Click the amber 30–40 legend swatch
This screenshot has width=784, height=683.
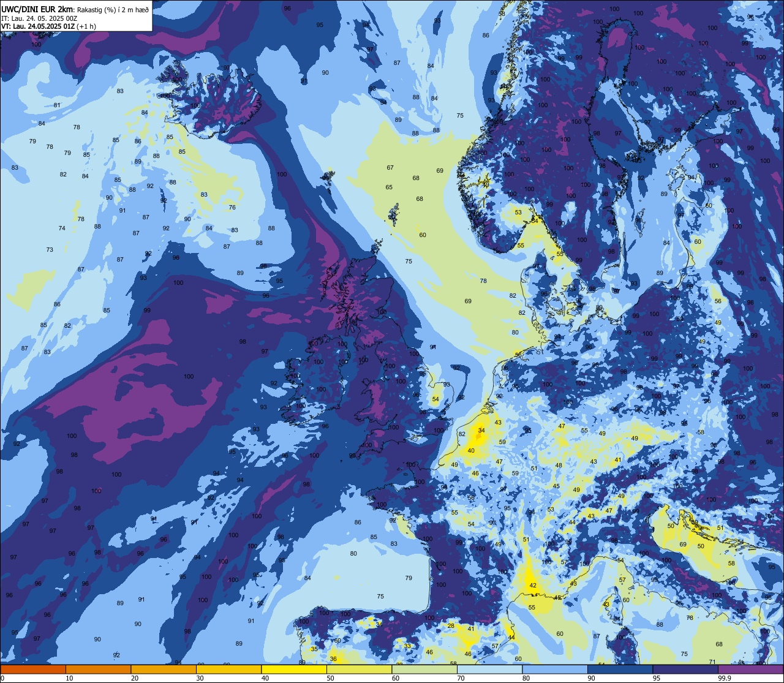[228, 669]
